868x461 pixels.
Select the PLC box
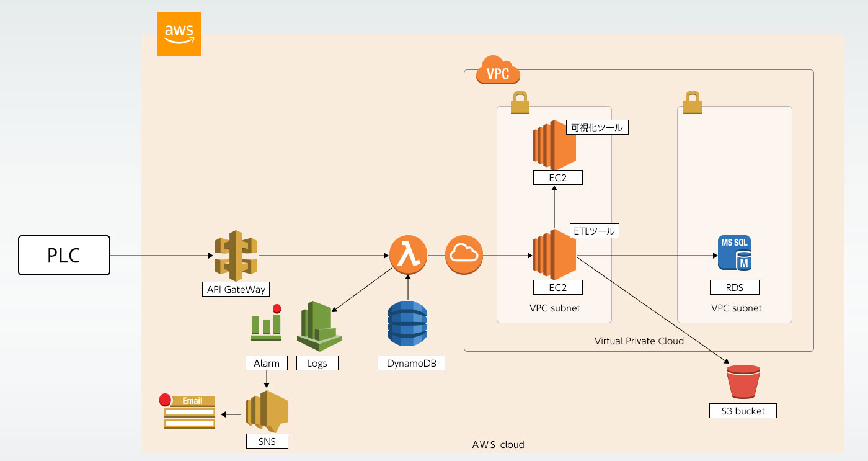[x=64, y=255]
